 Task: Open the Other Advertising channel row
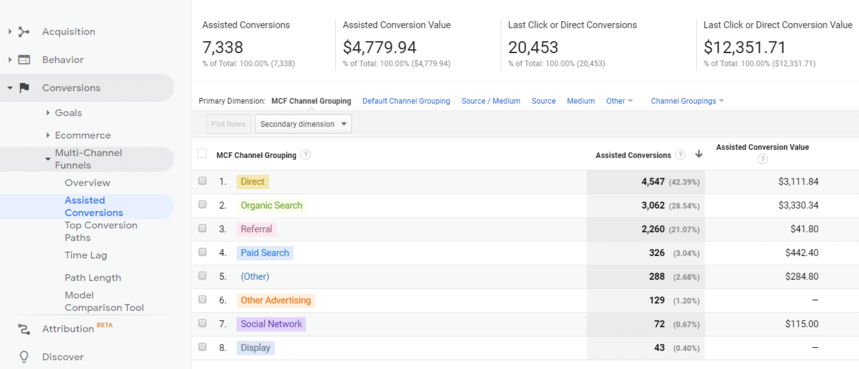pyautogui.click(x=276, y=300)
